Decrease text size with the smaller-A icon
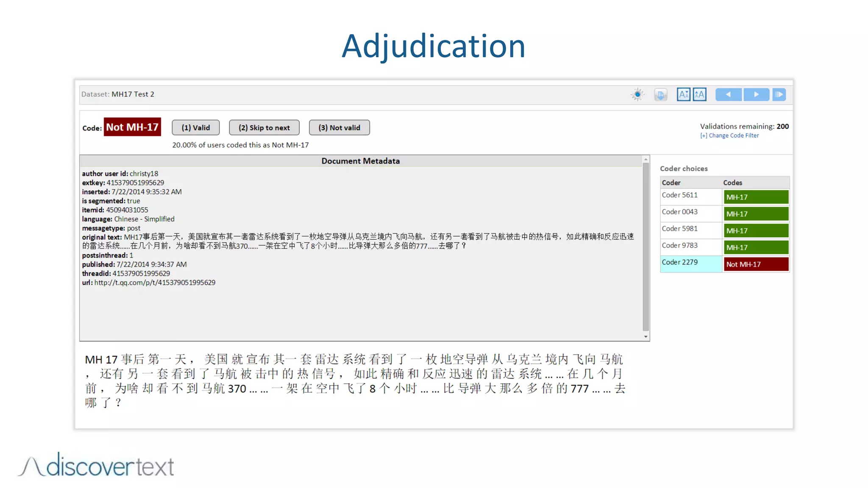This screenshot has height=488, width=868. click(x=683, y=94)
